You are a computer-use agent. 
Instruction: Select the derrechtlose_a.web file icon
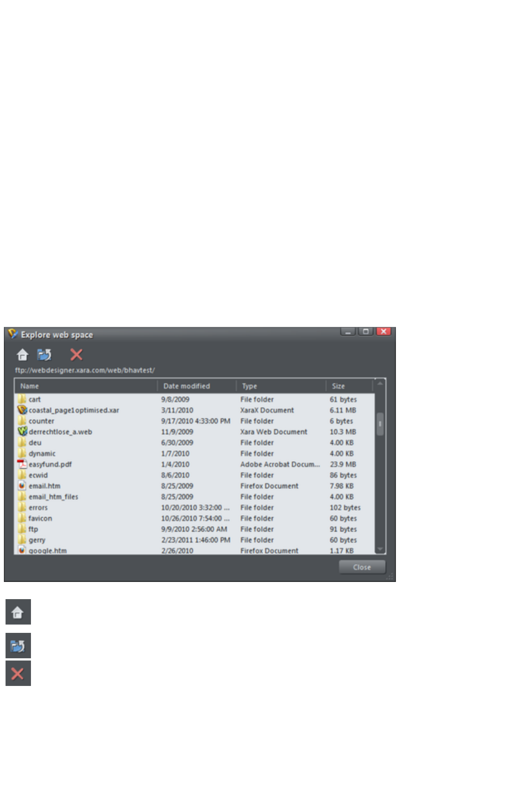(x=22, y=431)
